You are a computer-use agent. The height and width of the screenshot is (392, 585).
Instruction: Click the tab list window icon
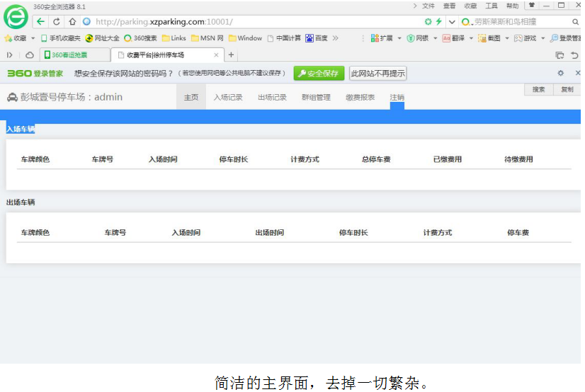coord(560,55)
